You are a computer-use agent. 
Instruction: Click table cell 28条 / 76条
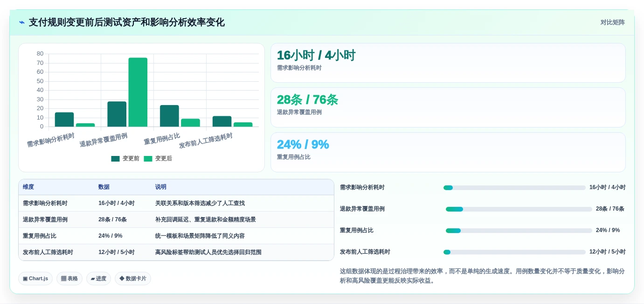click(x=123, y=219)
